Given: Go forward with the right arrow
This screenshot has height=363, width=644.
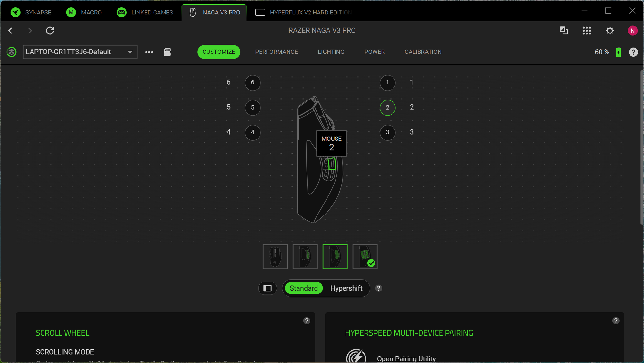Looking at the screenshot, I should [x=30, y=31].
